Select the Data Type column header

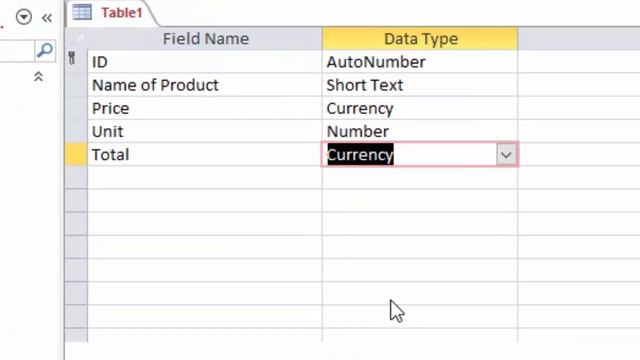[420, 39]
